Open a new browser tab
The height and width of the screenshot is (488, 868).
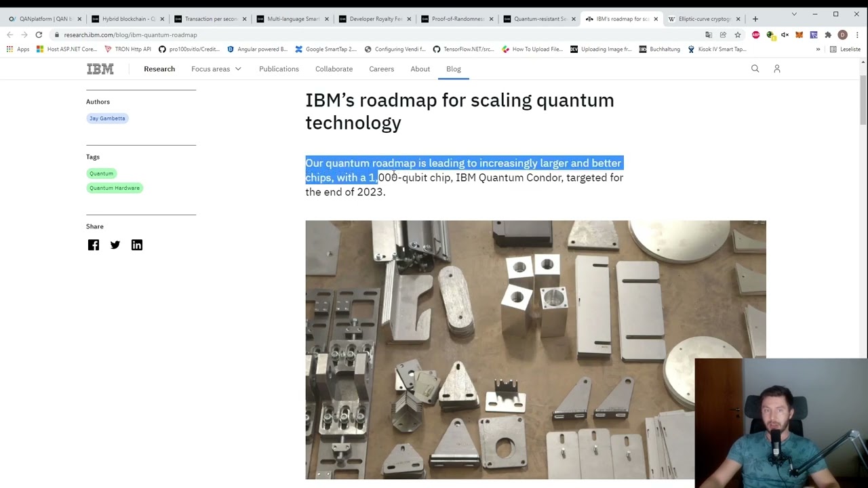pyautogui.click(x=755, y=19)
